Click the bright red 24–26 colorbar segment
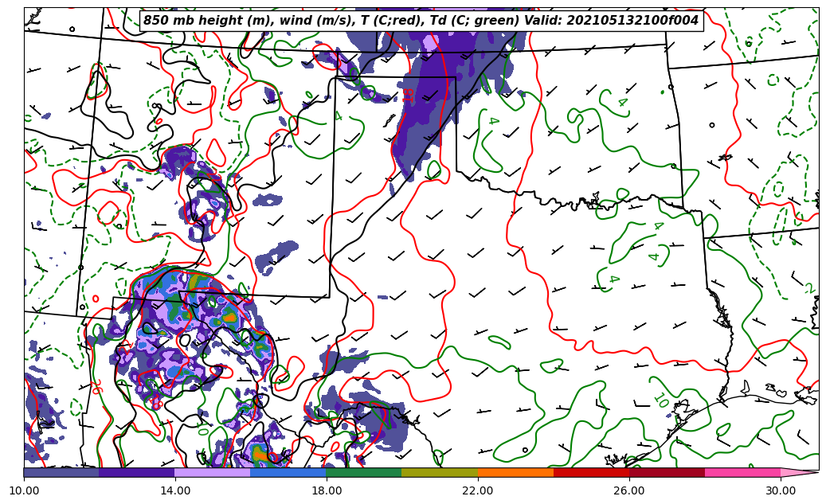 coord(591,472)
